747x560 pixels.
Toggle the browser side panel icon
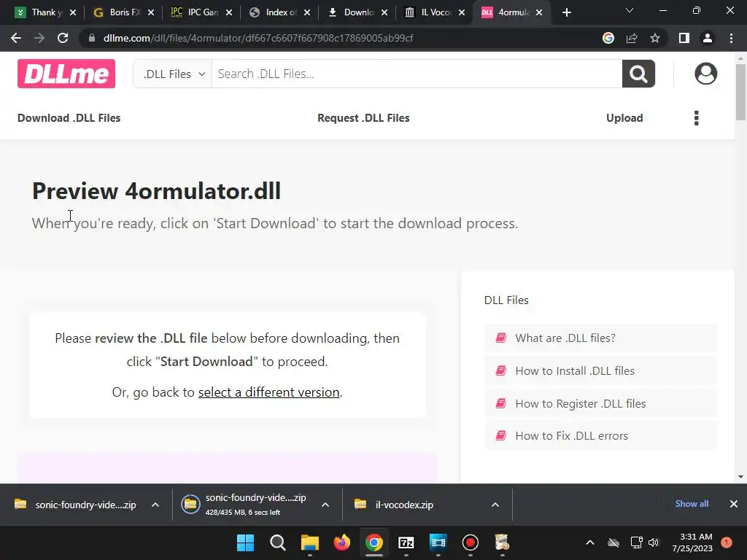684,38
